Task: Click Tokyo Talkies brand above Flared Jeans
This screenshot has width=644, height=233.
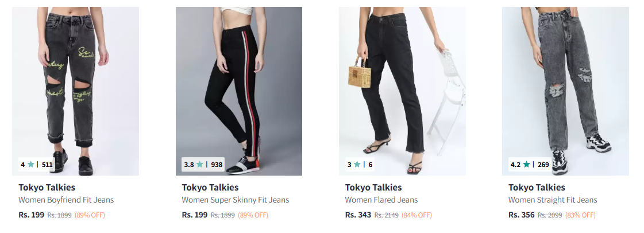Action: point(373,188)
